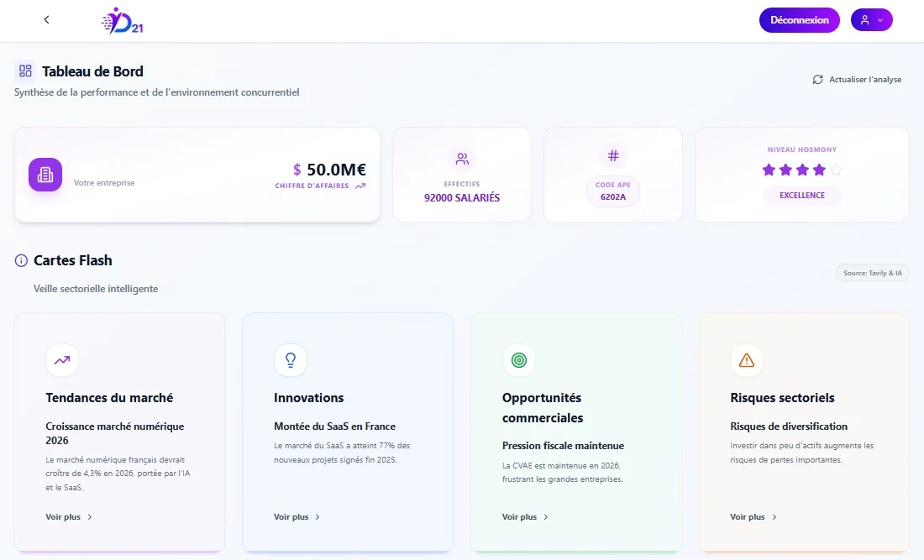Click the 92000 SALARIÉS value
The image size is (924, 560).
point(462,198)
